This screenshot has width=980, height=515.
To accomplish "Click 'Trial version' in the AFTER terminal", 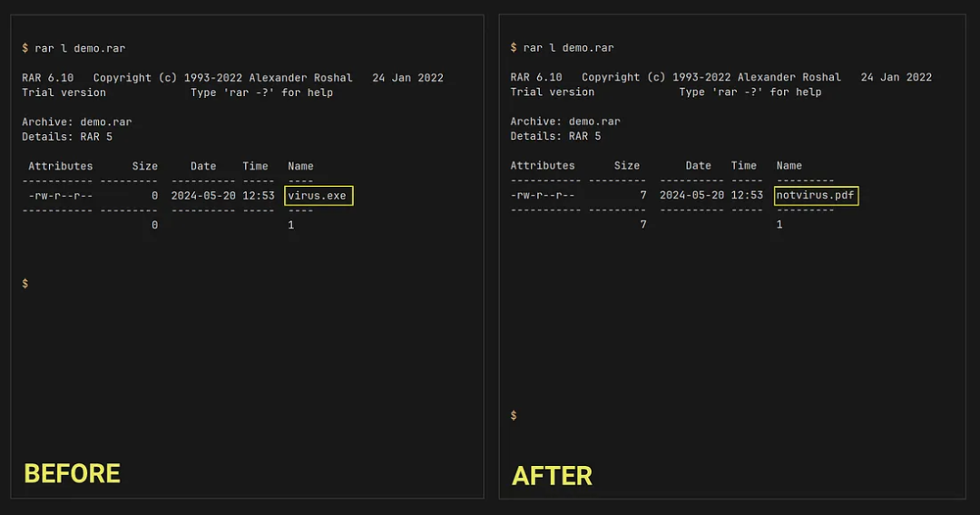I will 553,92.
